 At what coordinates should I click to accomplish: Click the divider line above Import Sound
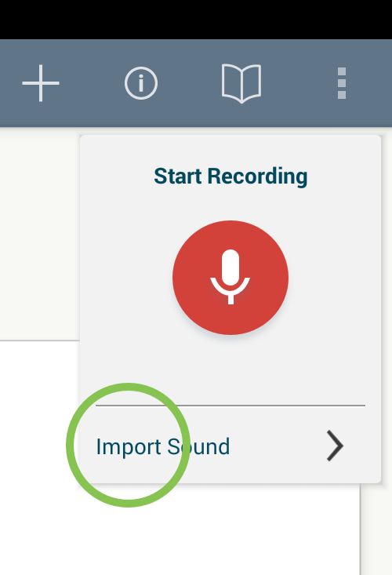point(230,406)
